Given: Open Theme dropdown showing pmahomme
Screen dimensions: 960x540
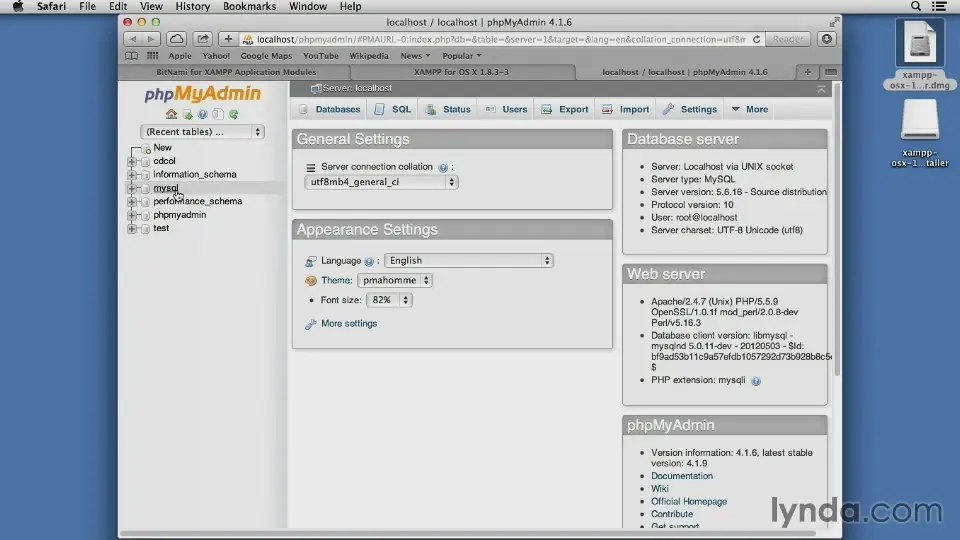Looking at the screenshot, I should pos(395,280).
